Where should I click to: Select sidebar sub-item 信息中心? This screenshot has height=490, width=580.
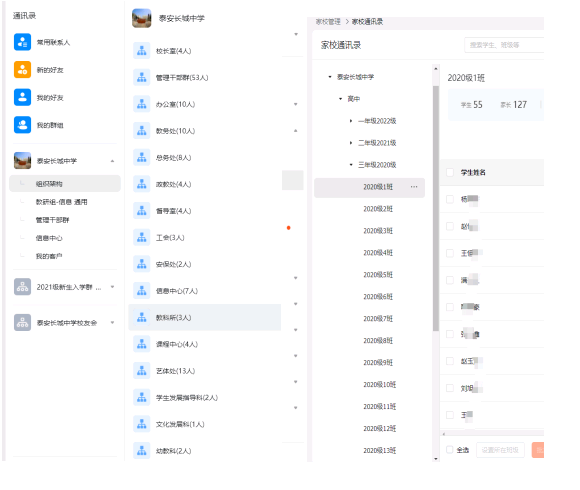pos(49,238)
